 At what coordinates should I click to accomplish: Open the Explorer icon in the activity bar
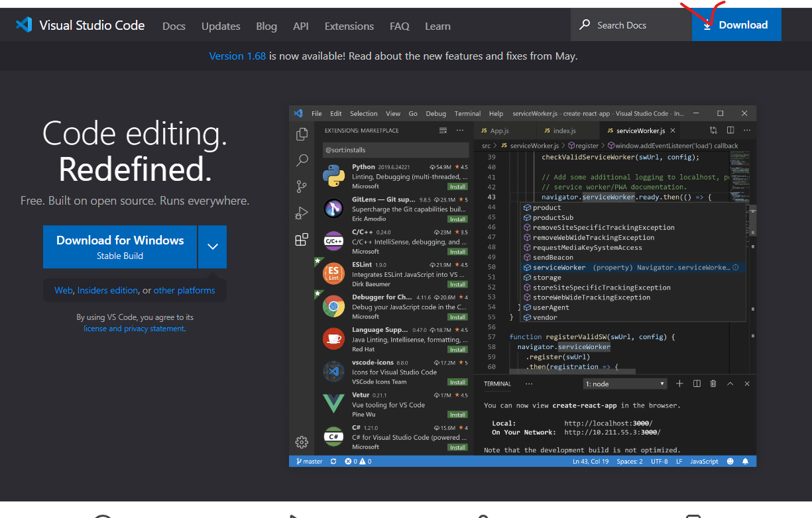point(302,134)
